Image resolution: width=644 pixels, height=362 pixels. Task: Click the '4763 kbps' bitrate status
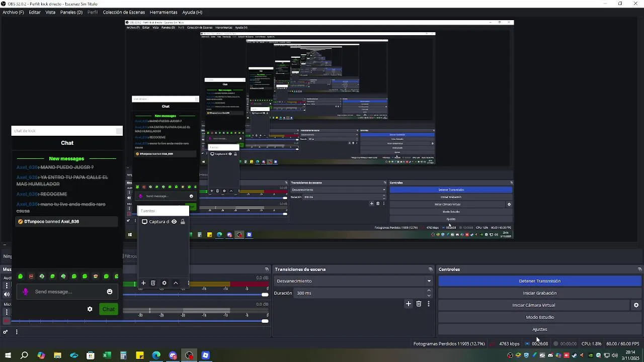click(x=509, y=344)
